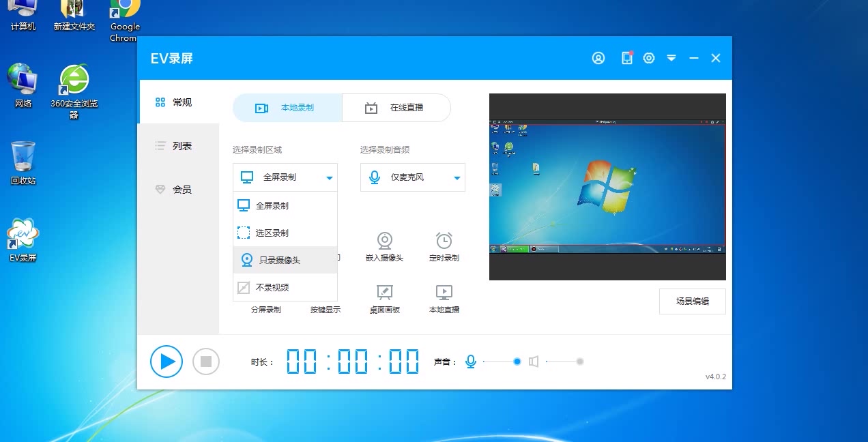This screenshot has height=442, width=868.
Task: Toggle the speaker icon in sound controls
Action: point(534,362)
